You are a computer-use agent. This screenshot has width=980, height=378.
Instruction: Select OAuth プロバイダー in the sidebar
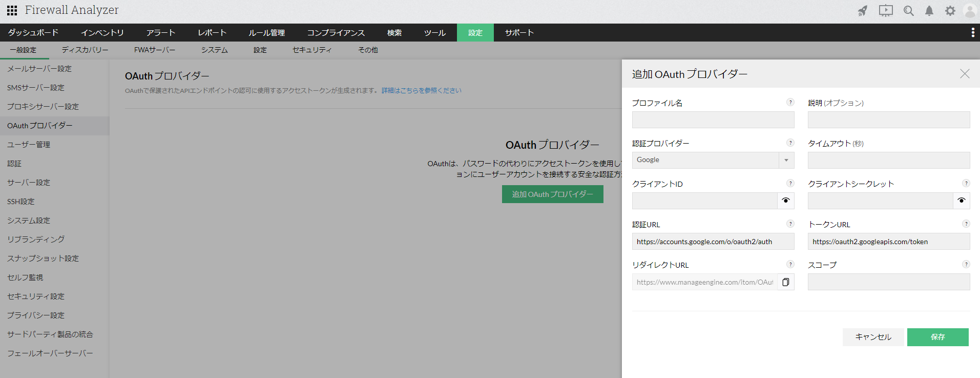point(54,126)
